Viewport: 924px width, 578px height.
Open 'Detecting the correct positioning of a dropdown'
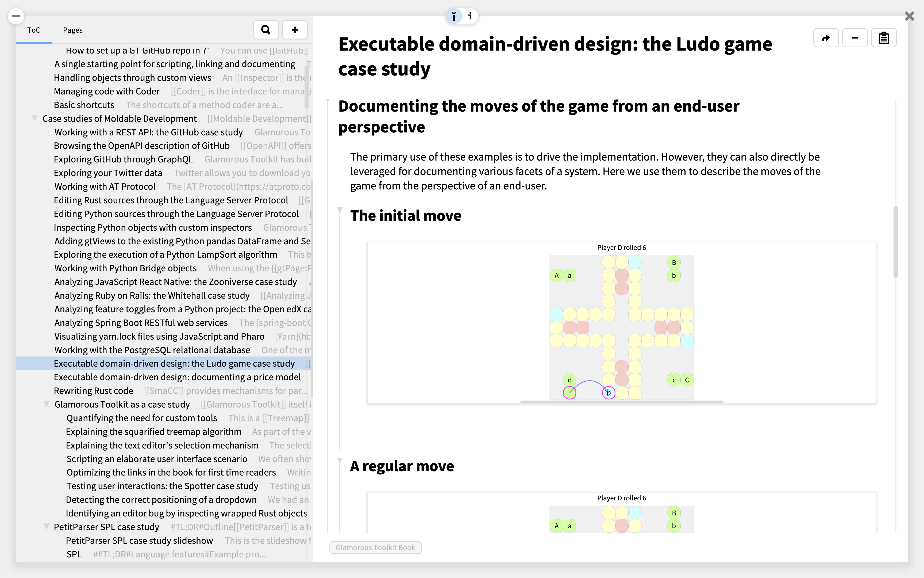click(x=161, y=500)
